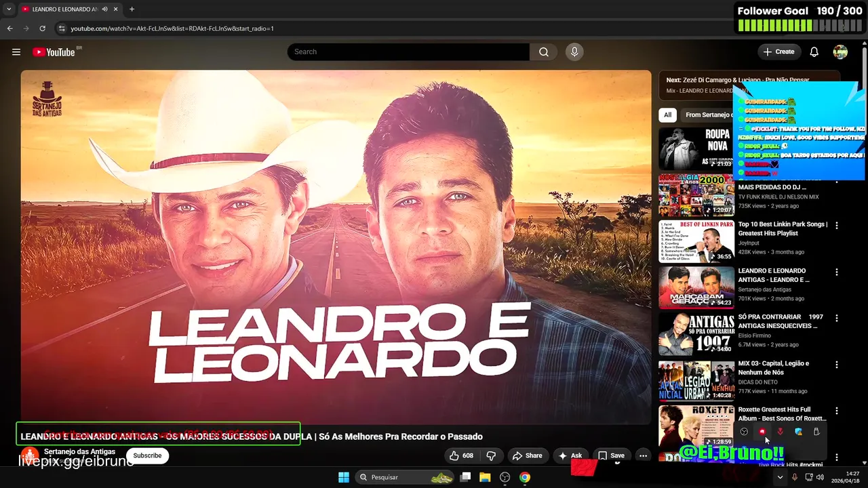The image size is (868, 488).
Task: Open YouTube notifications bell
Action: [814, 52]
